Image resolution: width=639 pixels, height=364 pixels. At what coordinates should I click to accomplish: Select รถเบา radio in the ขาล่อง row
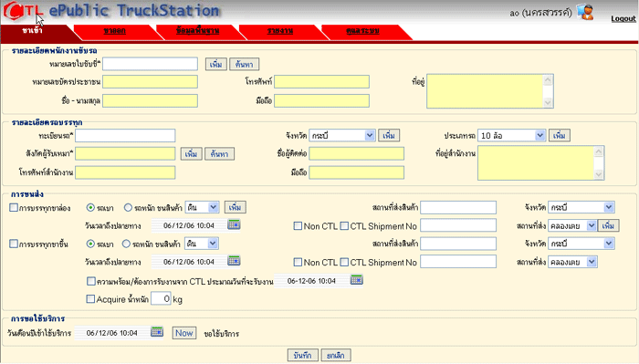pyautogui.click(x=90, y=208)
